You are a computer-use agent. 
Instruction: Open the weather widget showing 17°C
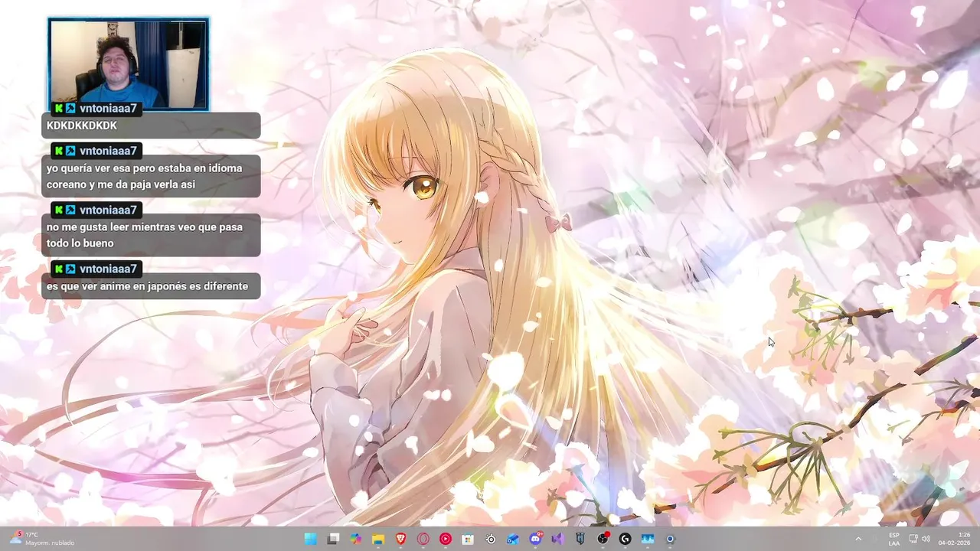(42, 539)
